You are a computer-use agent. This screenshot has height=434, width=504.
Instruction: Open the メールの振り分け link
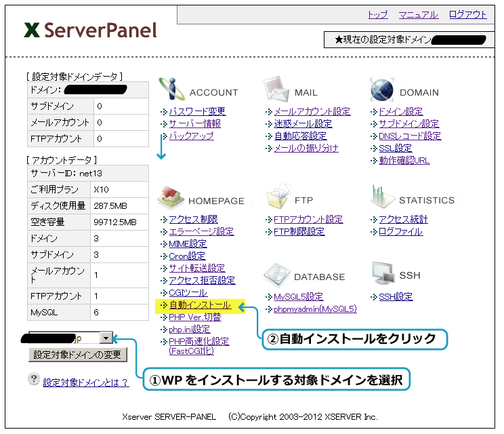click(x=306, y=148)
